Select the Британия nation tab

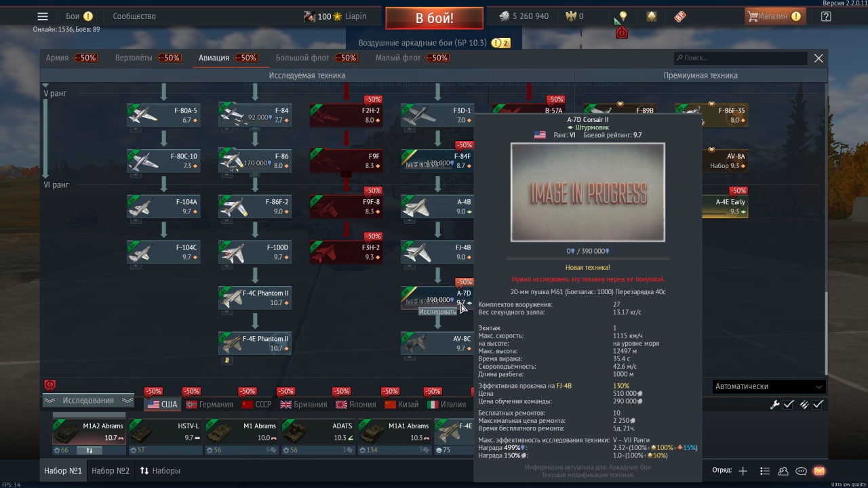coord(303,404)
